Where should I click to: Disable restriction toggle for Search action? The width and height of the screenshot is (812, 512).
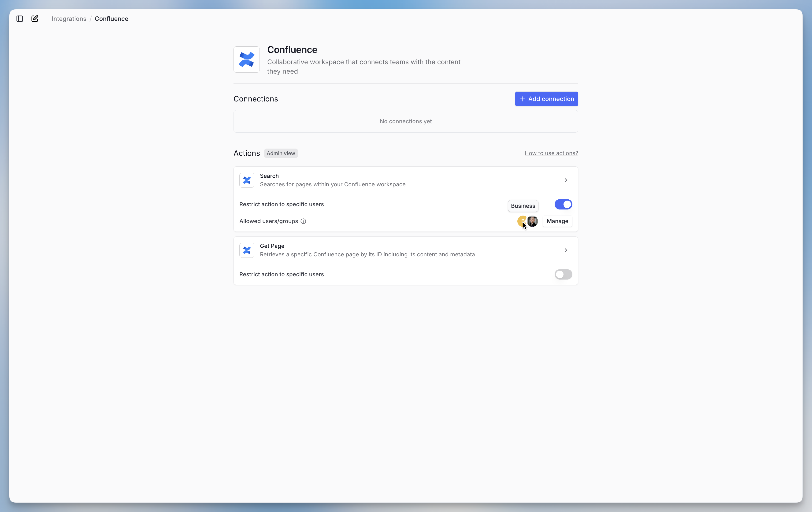(563, 204)
